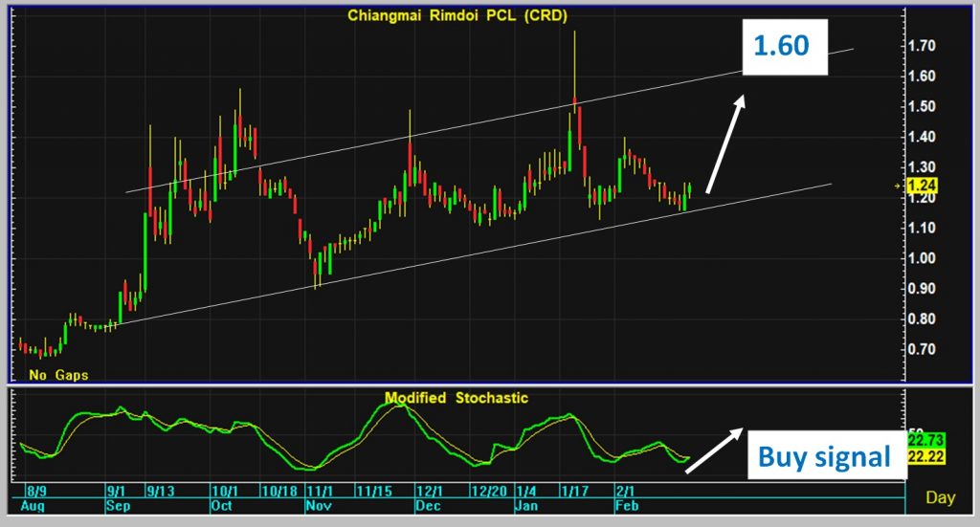Click the 0.70 price axis label
980x527 pixels.
tap(922, 349)
